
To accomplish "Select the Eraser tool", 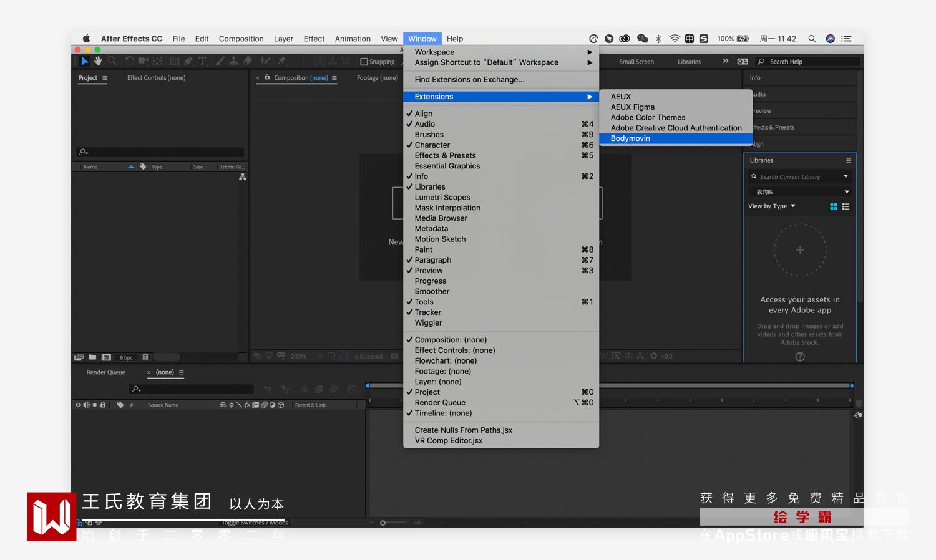I will [x=248, y=61].
